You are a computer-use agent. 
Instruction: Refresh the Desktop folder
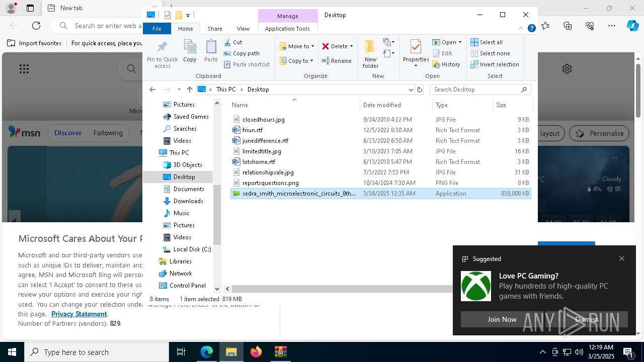(x=420, y=89)
